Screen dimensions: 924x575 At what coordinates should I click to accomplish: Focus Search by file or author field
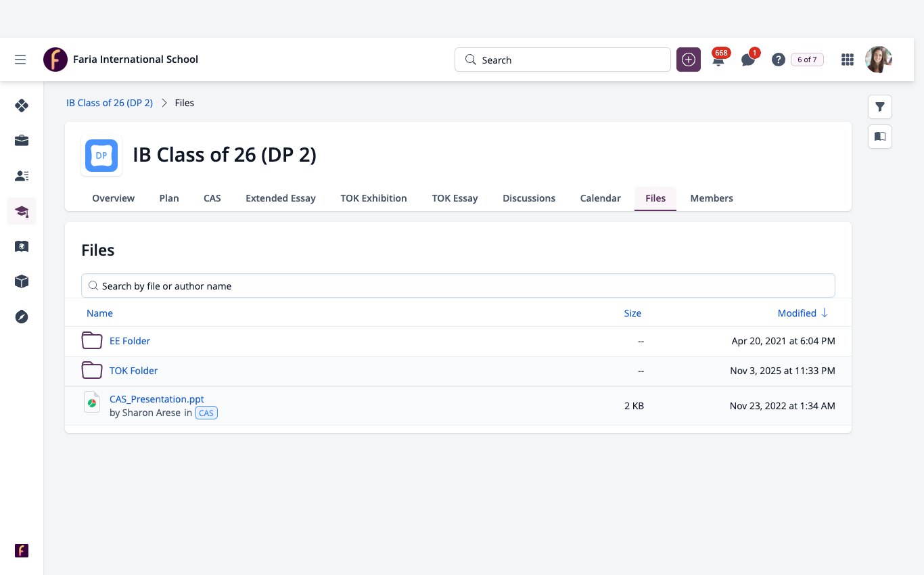coord(458,285)
